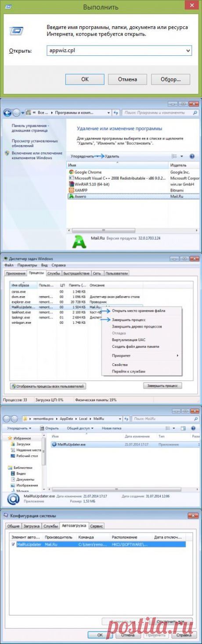202x644 pixels.
Task: Switch to the Приложения tab in Task Manager
Action: (x=15, y=273)
